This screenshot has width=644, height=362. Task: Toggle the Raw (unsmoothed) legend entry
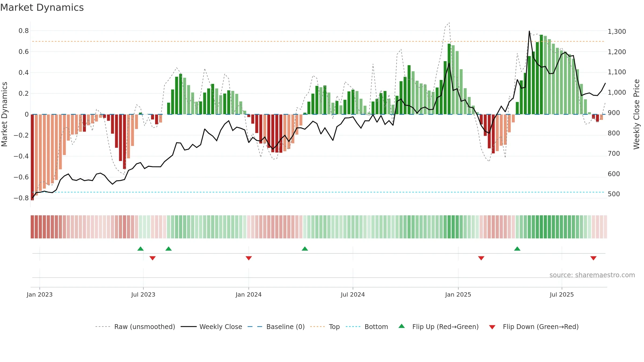point(135,327)
